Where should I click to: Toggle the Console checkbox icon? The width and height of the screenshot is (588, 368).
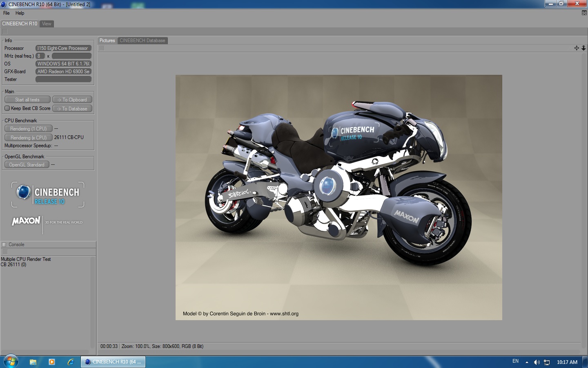pos(4,245)
